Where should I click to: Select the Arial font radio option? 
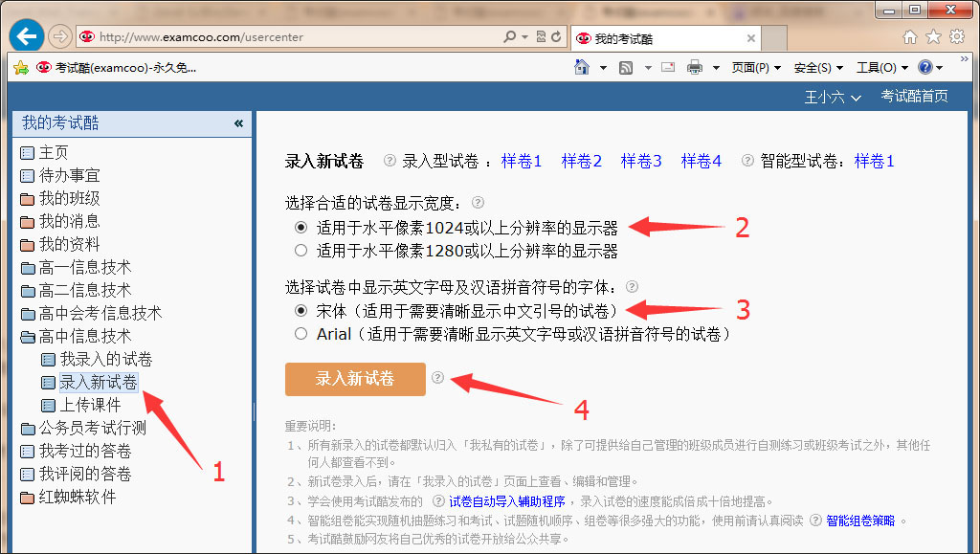point(301,334)
